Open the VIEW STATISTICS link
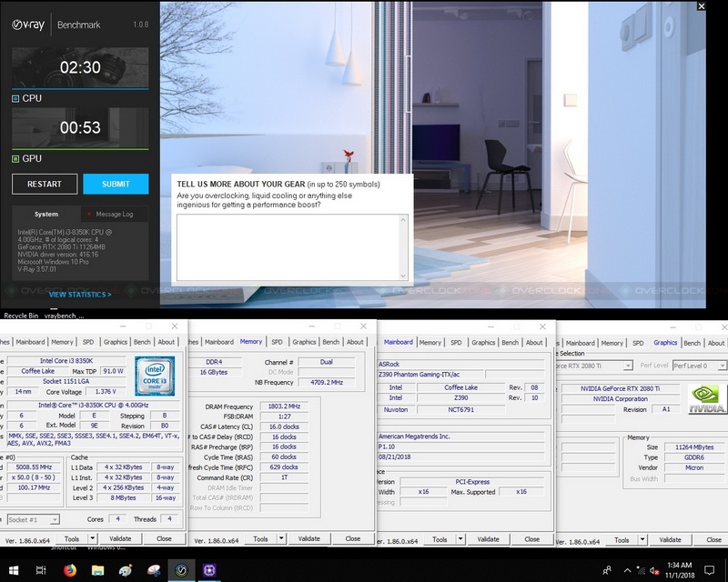 80,295
